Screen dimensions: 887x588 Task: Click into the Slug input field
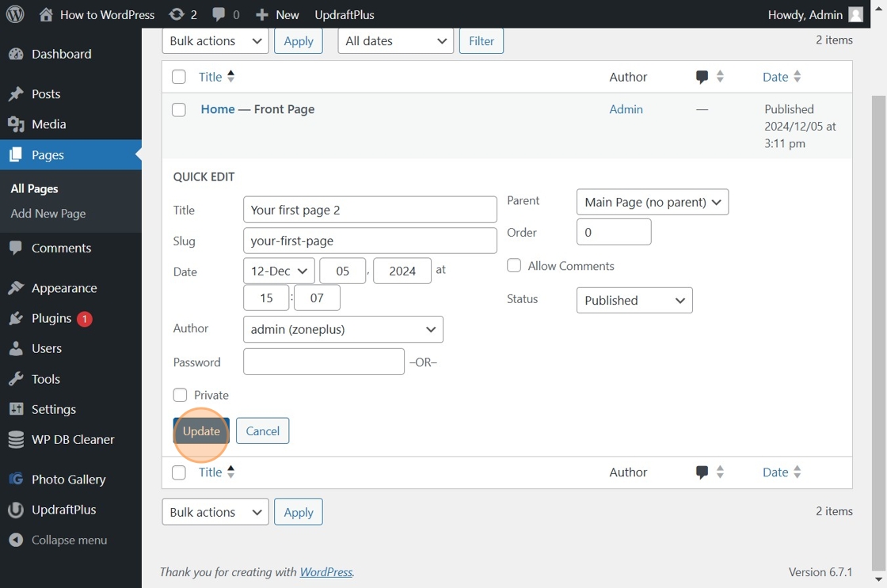[x=370, y=241]
